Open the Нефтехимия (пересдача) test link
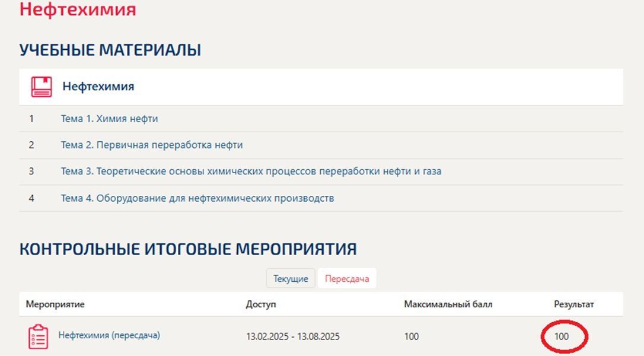The width and height of the screenshot is (644, 356). [109, 335]
